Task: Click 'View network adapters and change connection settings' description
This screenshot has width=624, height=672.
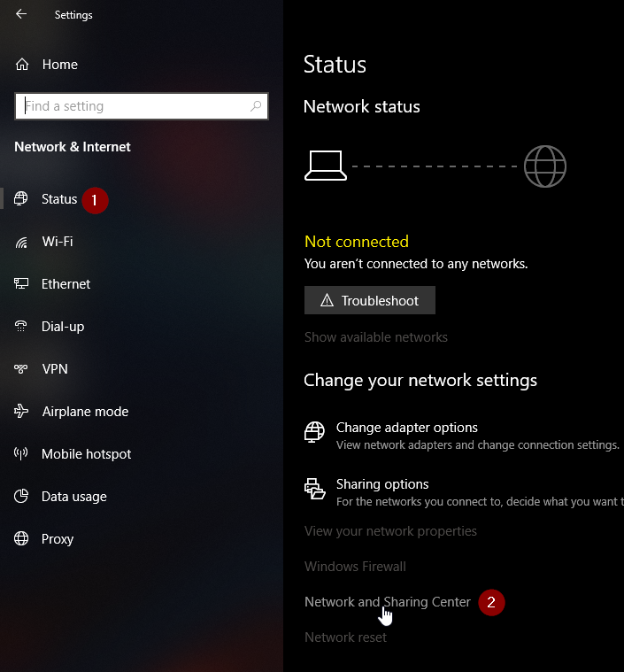Action: click(x=477, y=445)
